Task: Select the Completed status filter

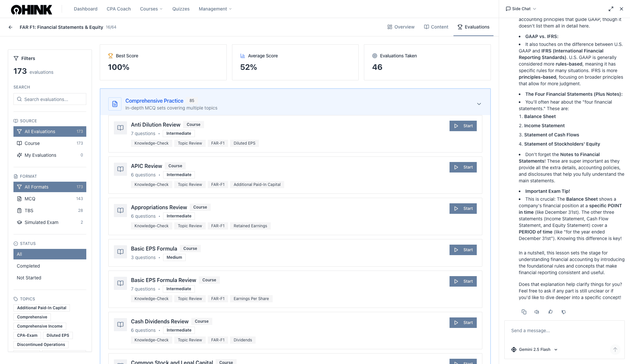Action: 28,266
